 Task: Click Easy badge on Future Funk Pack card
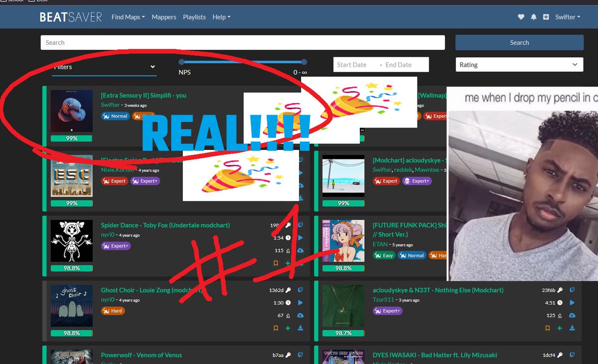point(384,255)
